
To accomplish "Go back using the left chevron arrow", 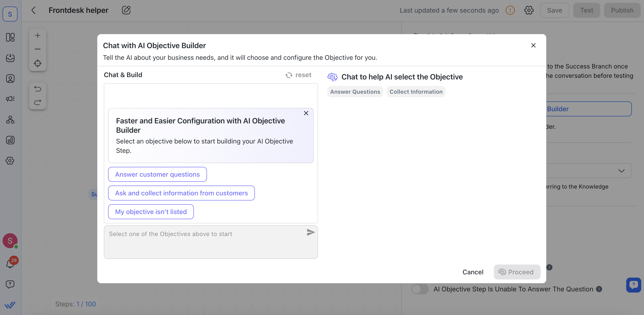I will pyautogui.click(x=33, y=10).
